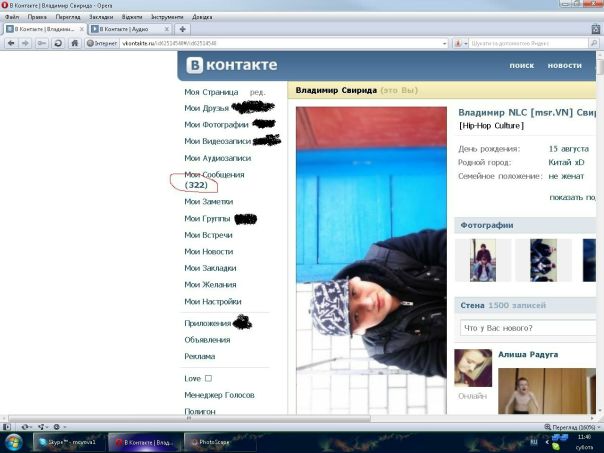This screenshot has width=604, height=453.
Task: Open the large sideways profile photo
Action: click(x=371, y=260)
